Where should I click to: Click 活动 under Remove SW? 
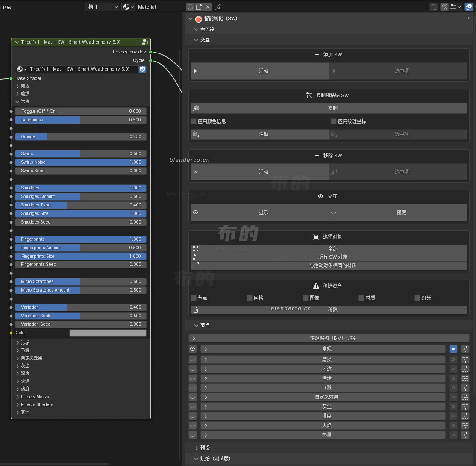pos(259,172)
